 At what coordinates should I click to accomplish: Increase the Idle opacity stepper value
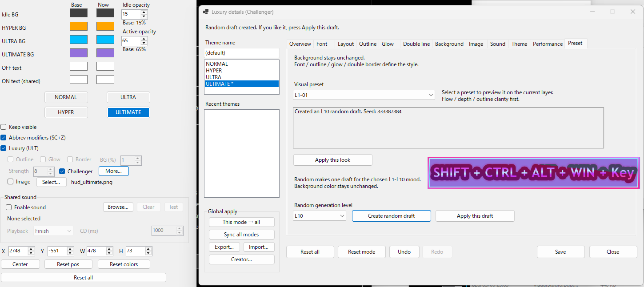(x=144, y=12)
